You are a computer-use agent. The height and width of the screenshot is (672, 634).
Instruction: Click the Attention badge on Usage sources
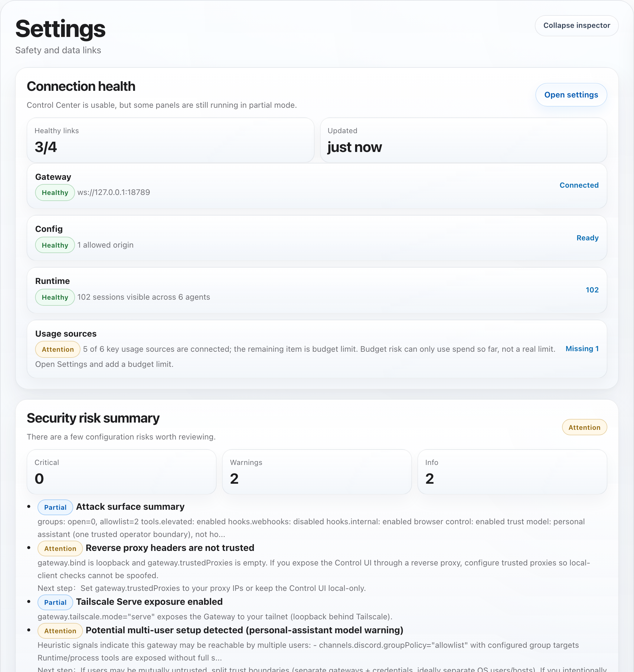(x=57, y=349)
